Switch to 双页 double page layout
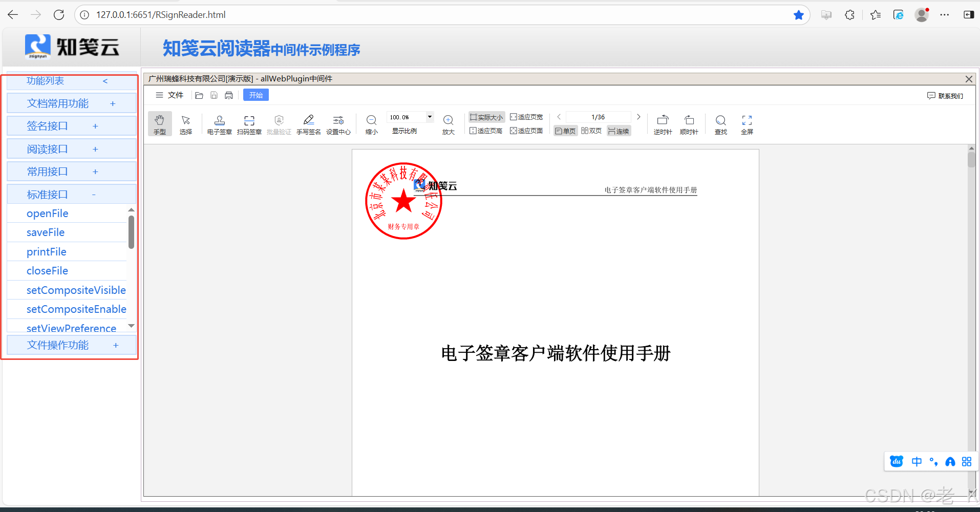 click(591, 131)
